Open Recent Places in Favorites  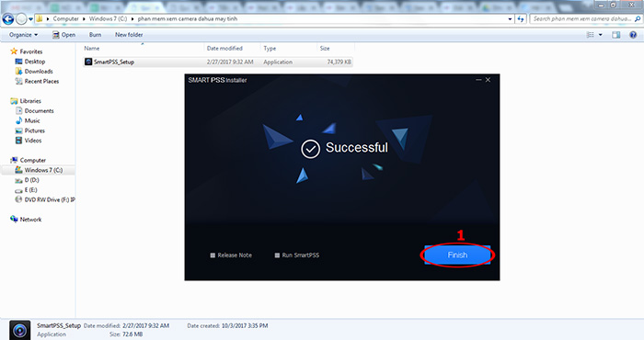41,81
